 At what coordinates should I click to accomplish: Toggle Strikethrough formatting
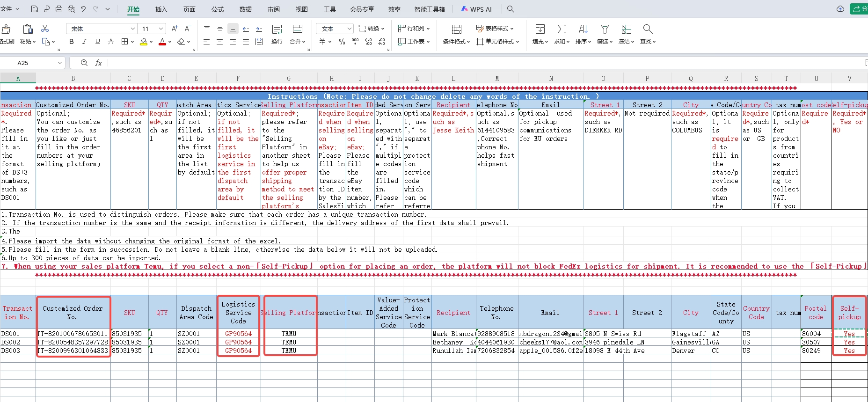[x=111, y=42]
